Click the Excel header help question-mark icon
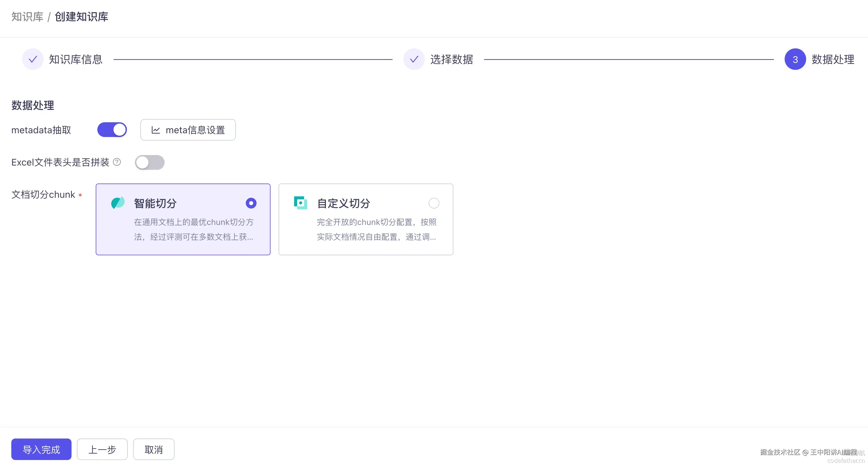 [117, 162]
